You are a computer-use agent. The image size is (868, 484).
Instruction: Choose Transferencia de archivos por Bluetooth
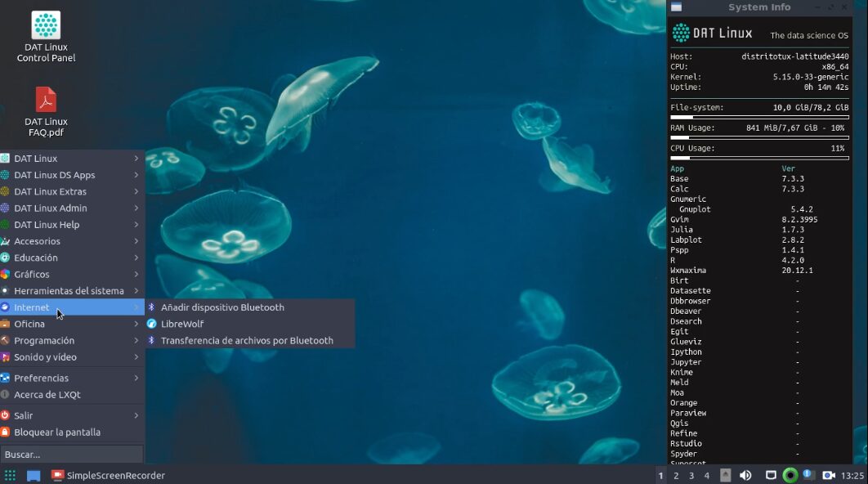pyautogui.click(x=247, y=340)
